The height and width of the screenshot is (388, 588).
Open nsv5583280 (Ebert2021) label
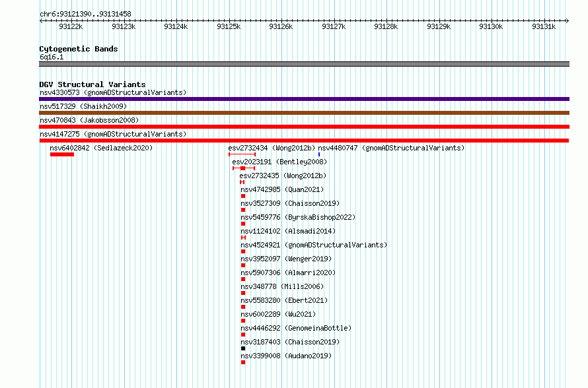pyautogui.click(x=284, y=300)
